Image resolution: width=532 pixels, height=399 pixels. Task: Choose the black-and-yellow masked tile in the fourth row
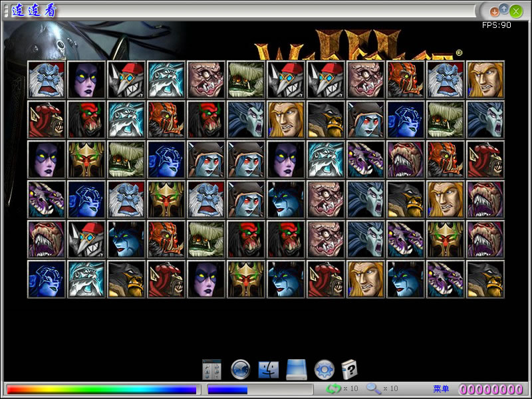click(406, 199)
